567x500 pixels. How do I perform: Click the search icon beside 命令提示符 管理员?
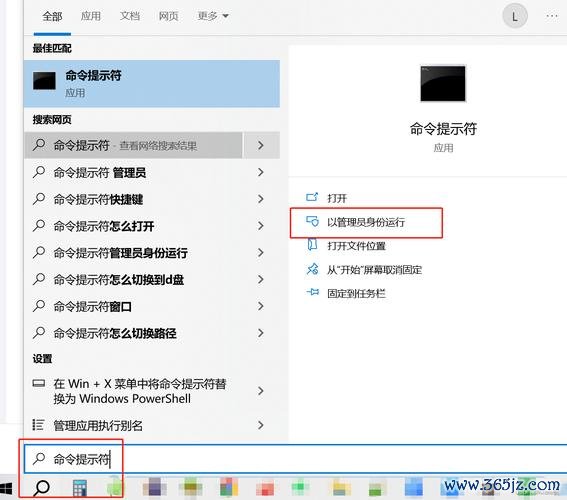(x=39, y=172)
